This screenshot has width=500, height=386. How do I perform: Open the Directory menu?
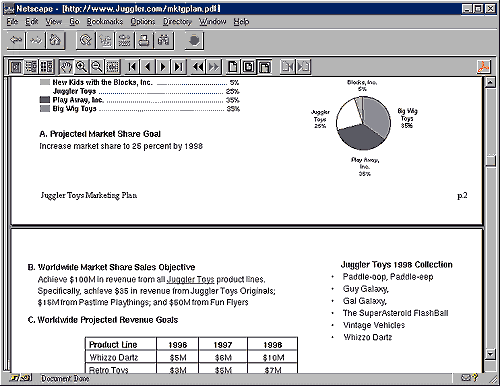click(177, 22)
